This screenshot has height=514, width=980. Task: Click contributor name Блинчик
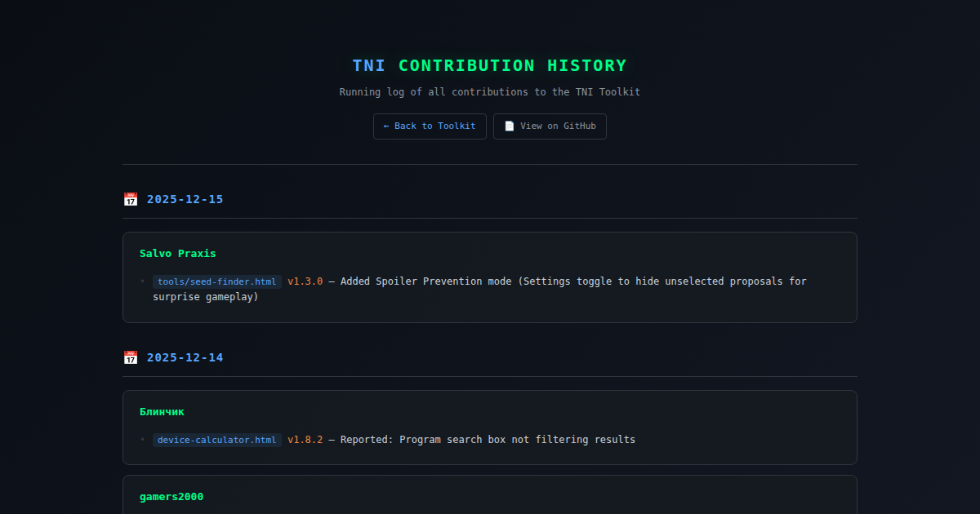(163, 412)
